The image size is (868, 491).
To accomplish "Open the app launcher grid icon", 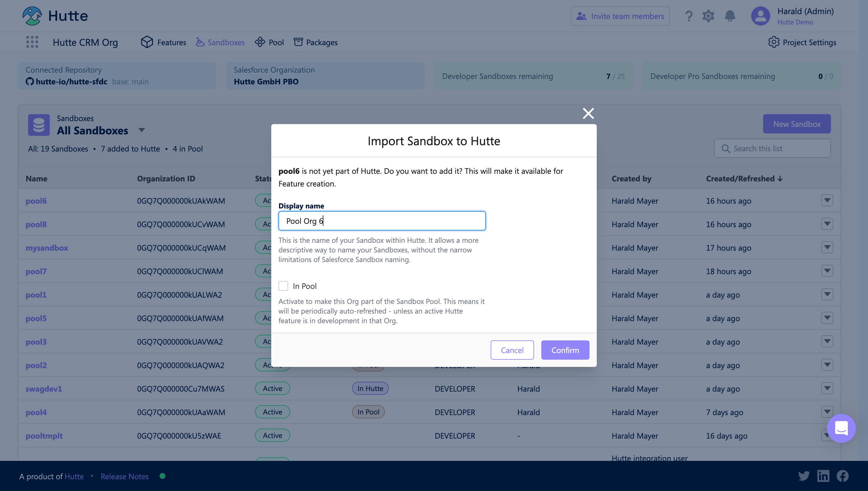I will pyautogui.click(x=32, y=42).
